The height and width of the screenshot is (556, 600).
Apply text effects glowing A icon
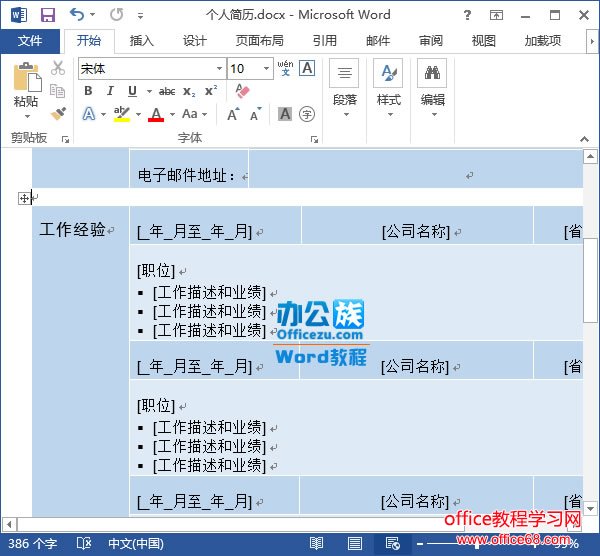tap(89, 114)
